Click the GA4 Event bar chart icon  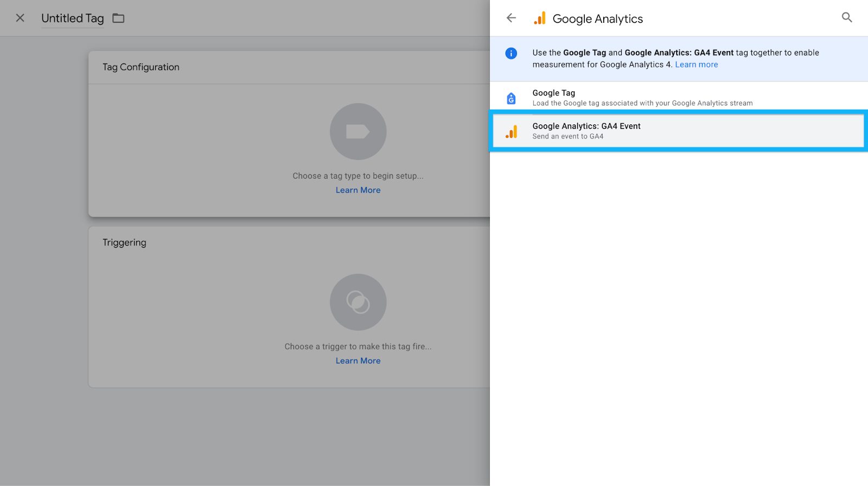[511, 131]
